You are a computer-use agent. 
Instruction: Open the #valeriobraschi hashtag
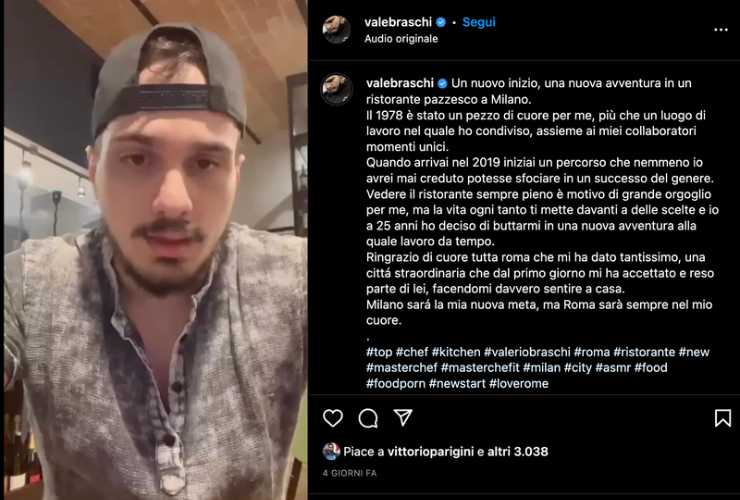[527, 352]
